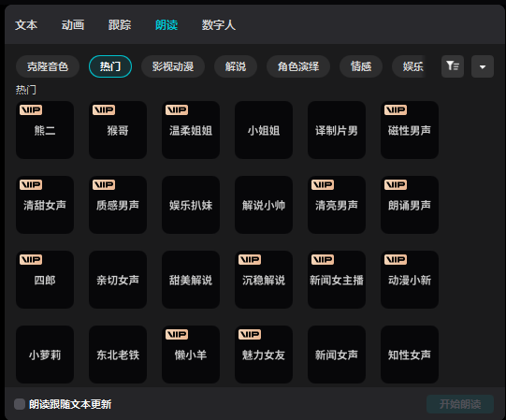Select the 影视动漫 category chip
The image size is (506, 420).
pyautogui.click(x=173, y=66)
